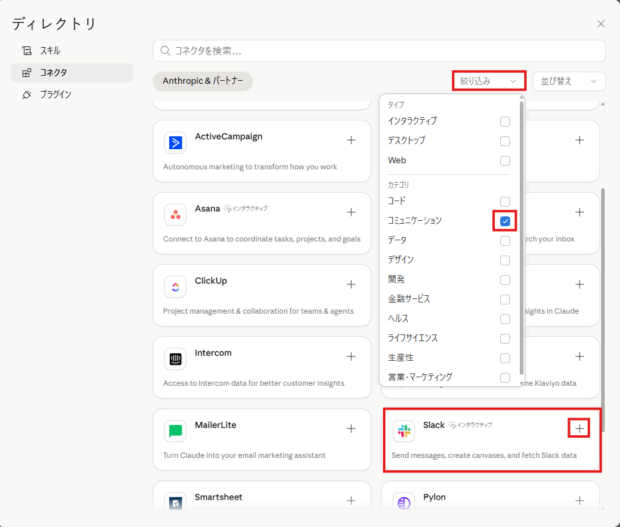Click the コネクタを検索 search field

[380, 50]
